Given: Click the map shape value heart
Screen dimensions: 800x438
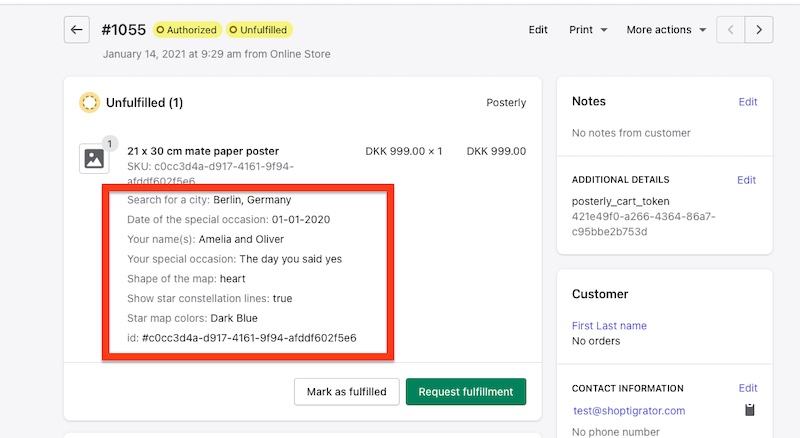Looking at the screenshot, I should point(233,279).
